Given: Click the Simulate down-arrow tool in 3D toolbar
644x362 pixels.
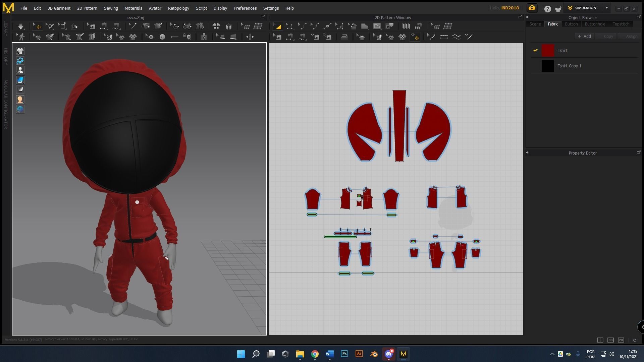Looking at the screenshot, I should (21, 26).
